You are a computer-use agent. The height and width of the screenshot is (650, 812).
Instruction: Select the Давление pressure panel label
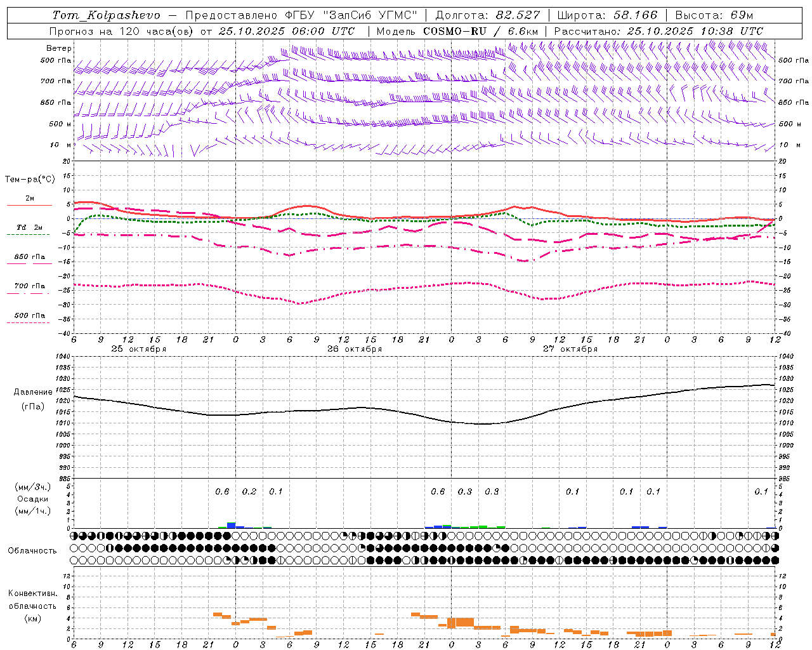click(x=33, y=392)
